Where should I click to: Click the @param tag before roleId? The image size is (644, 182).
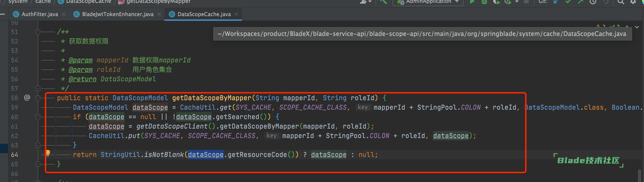81,69
